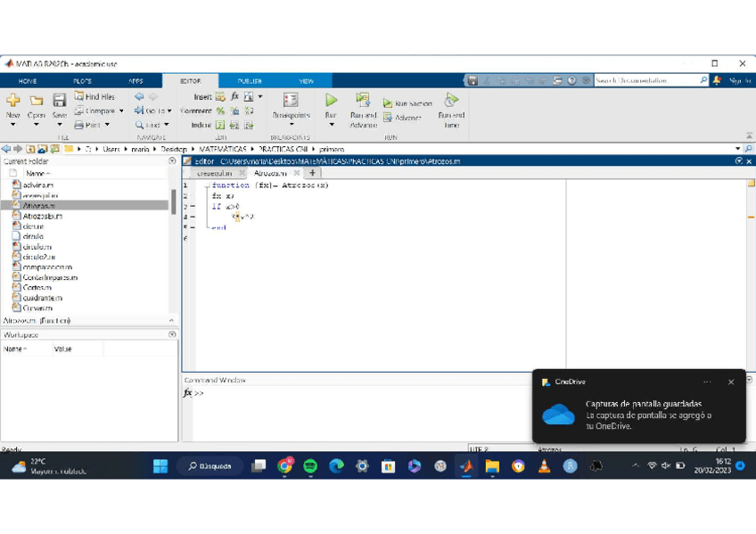Open Current Folder panel actions menu
This screenshot has width=756, height=534.
click(x=172, y=161)
